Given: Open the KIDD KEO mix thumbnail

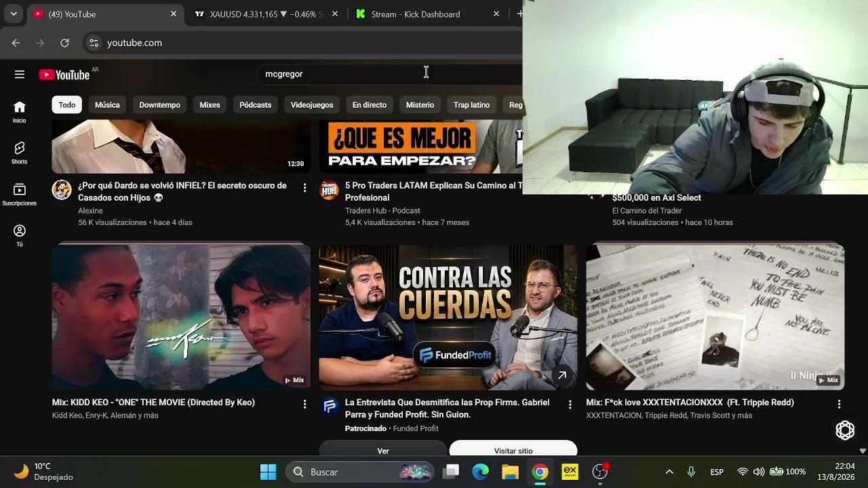Looking at the screenshot, I should (x=181, y=317).
